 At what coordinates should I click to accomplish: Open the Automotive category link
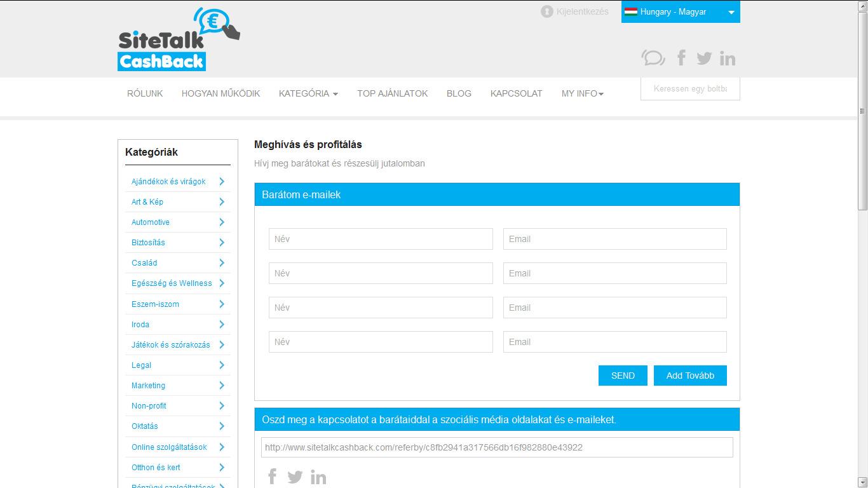pyautogui.click(x=151, y=222)
